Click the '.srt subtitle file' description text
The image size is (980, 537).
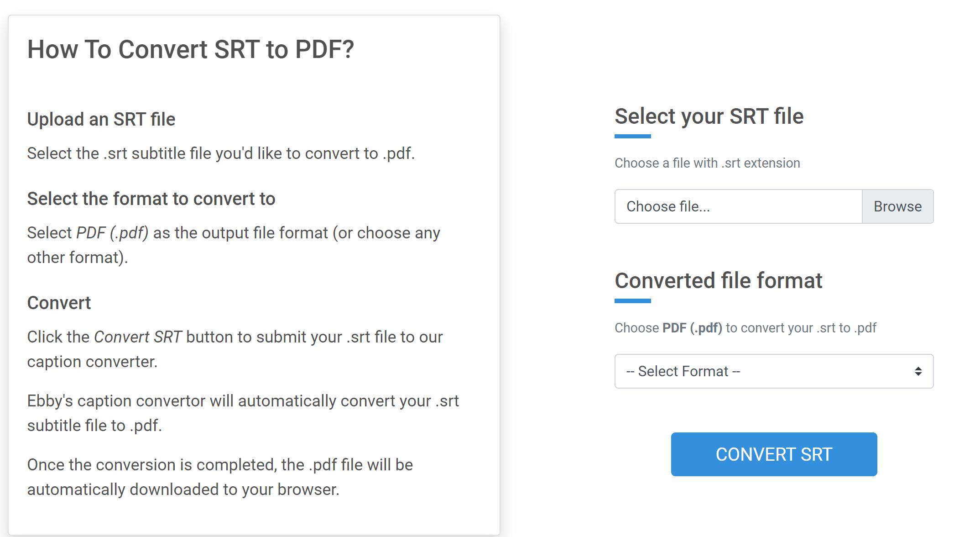221,153
